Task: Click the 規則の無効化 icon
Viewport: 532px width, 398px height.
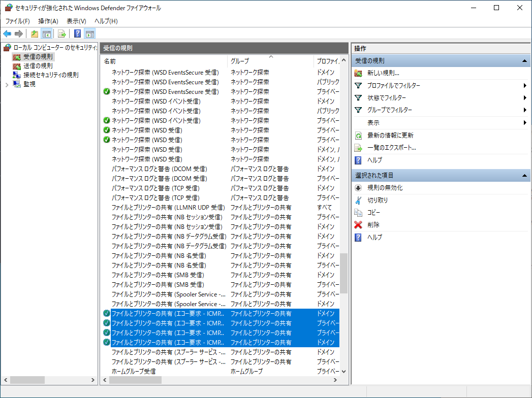Action: pyautogui.click(x=358, y=188)
